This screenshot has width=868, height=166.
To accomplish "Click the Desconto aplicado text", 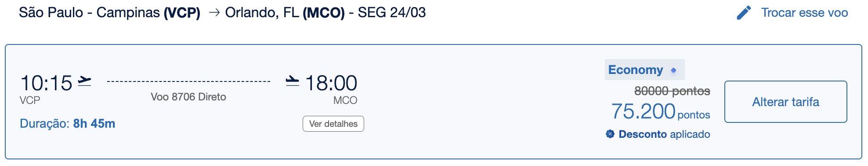I will (x=664, y=134).
